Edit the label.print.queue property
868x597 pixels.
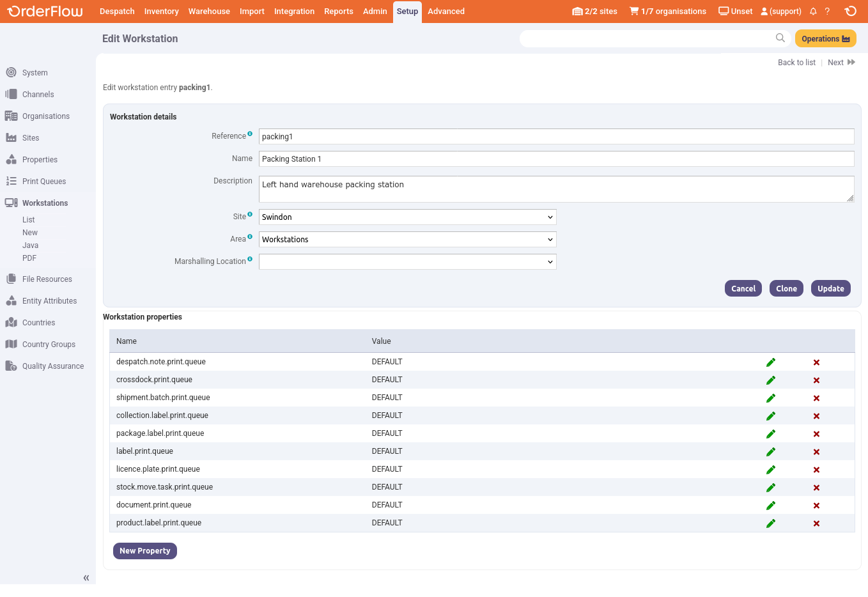coord(771,452)
